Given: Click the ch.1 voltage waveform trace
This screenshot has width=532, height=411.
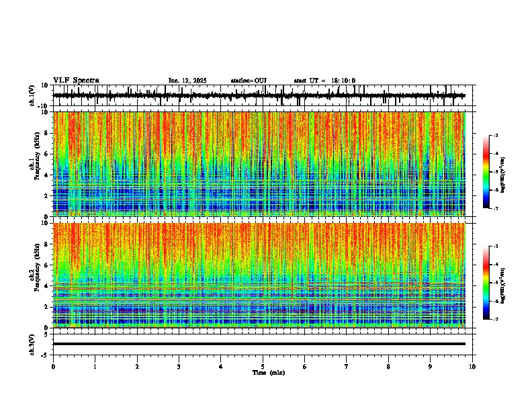Looking at the screenshot, I should [259, 95].
